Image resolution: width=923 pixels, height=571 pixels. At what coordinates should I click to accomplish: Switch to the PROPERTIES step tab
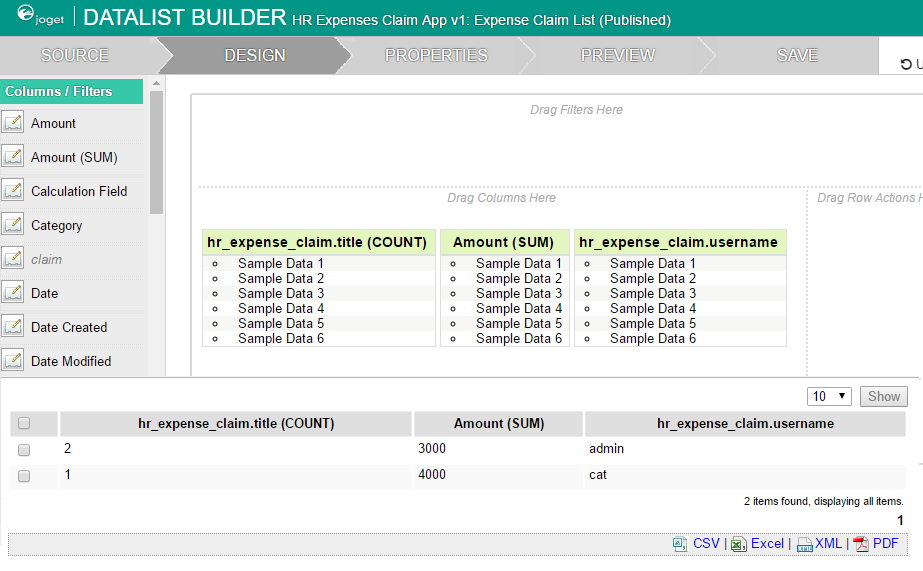click(436, 55)
